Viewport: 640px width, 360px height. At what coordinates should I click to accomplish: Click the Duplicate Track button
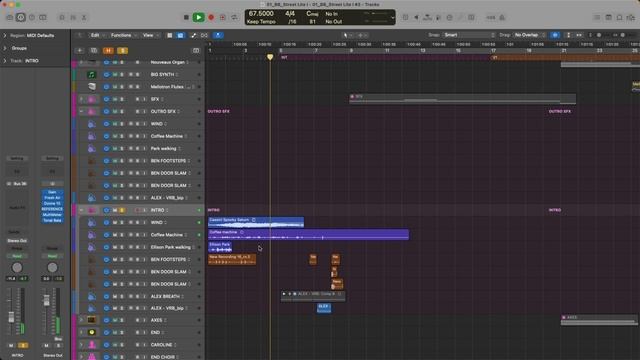point(94,51)
